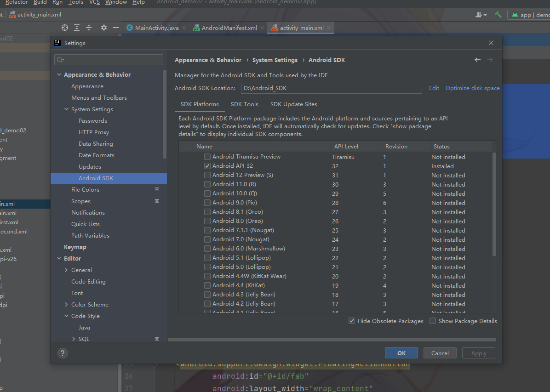Image resolution: width=550 pixels, height=392 pixels.
Task: Close the AndroidManifest.xml editor tab
Action: 262,28
